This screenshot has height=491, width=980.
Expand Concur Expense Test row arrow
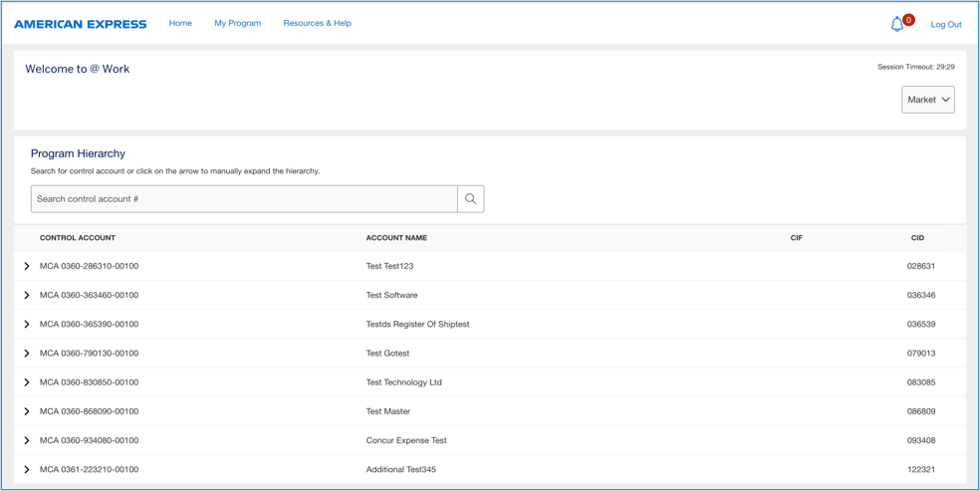point(27,440)
